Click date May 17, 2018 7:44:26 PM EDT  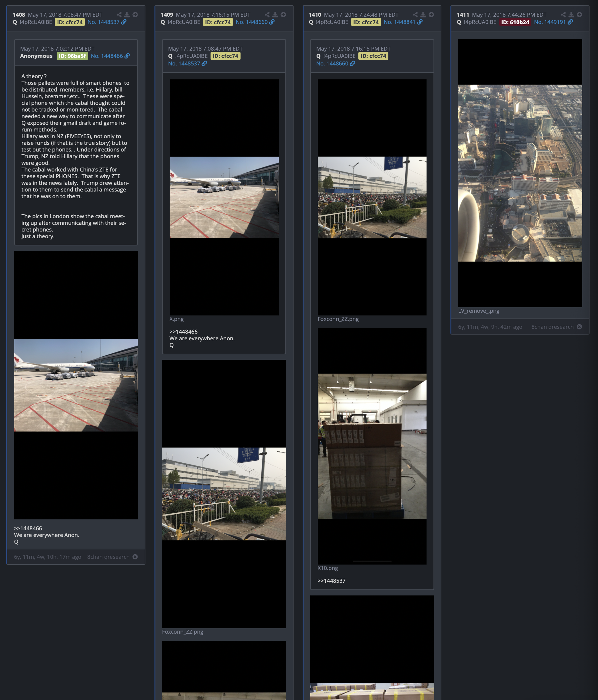(509, 15)
